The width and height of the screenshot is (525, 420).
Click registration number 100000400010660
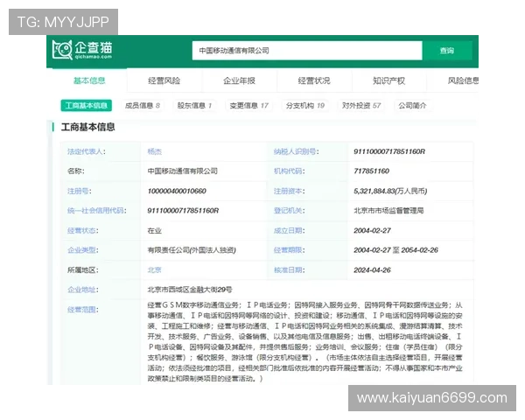(x=177, y=191)
